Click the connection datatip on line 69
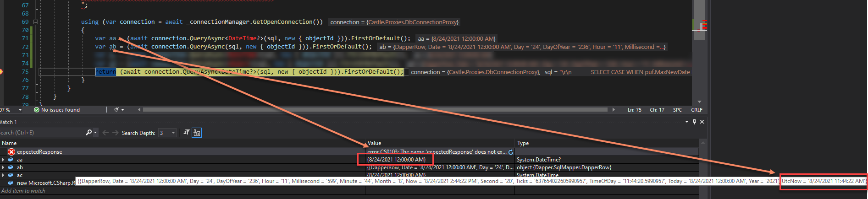The image size is (868, 199). 394,22
